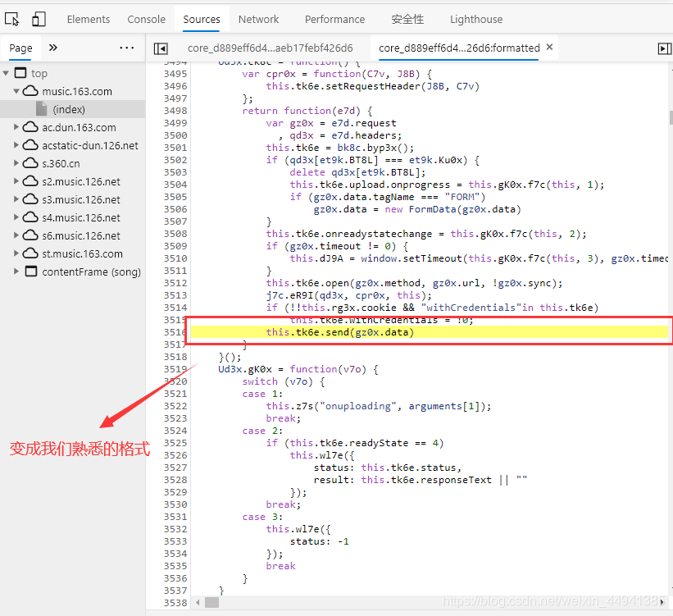Screen dimensions: 673x616
Task: Expand the contentFrame (song) node
Action: [x=16, y=271]
